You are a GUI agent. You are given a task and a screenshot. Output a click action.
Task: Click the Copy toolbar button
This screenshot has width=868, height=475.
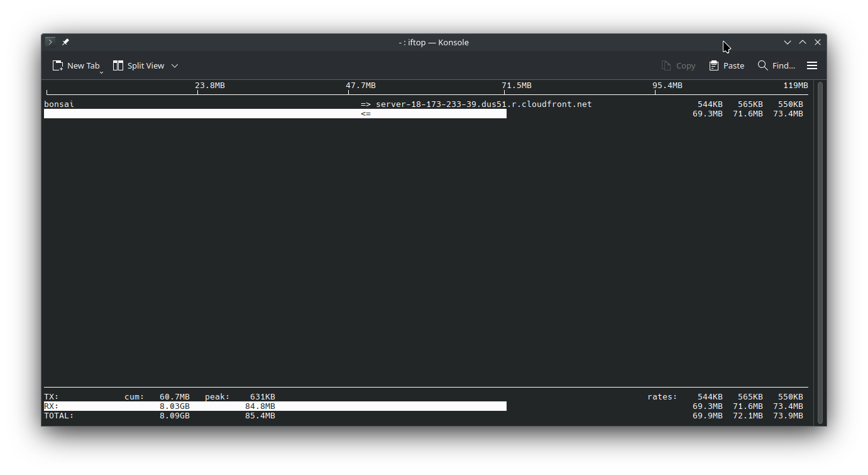(x=678, y=65)
